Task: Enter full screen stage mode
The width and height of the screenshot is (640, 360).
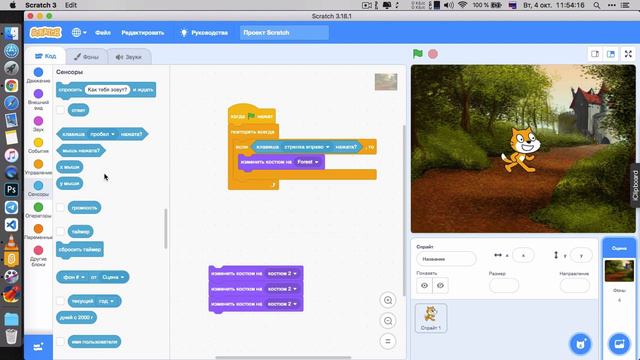Action: pyautogui.click(x=628, y=54)
